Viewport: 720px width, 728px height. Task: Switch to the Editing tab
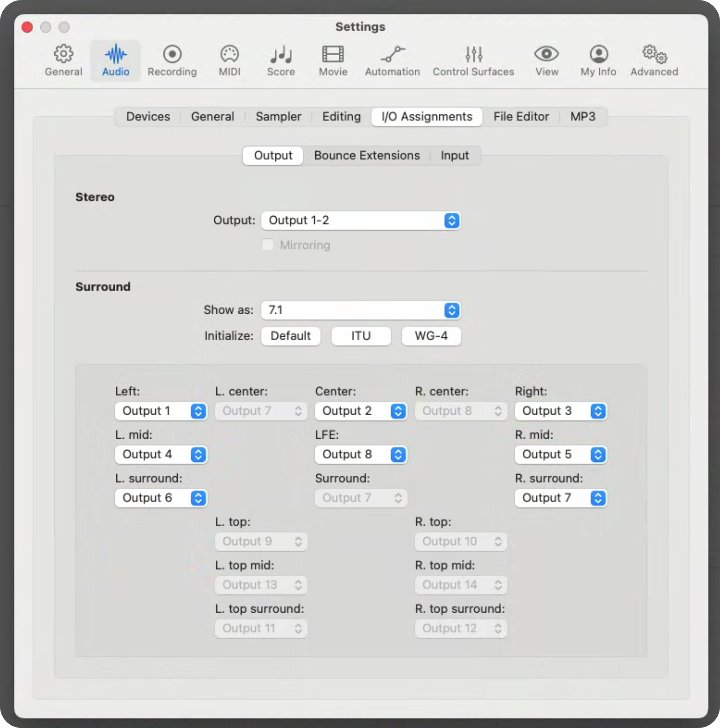[341, 117]
